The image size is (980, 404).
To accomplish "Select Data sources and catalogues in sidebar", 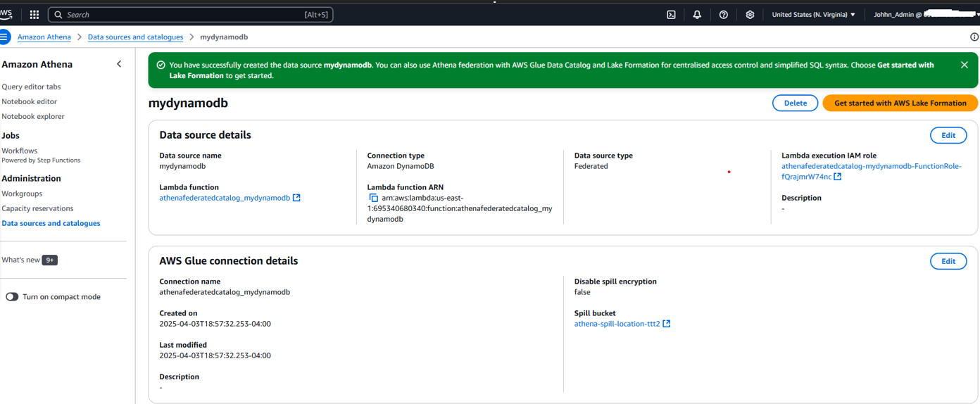I will point(51,223).
